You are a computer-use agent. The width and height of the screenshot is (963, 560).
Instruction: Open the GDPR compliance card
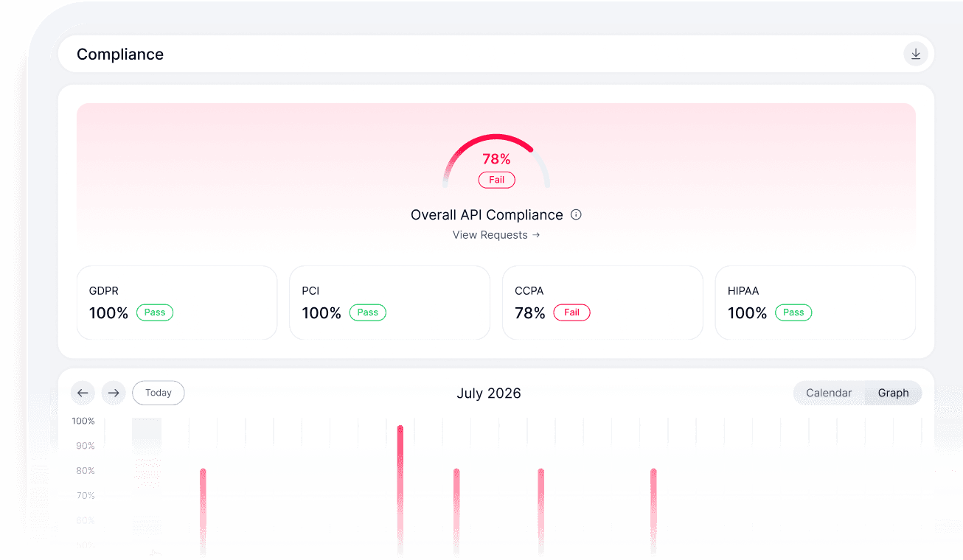coord(177,303)
